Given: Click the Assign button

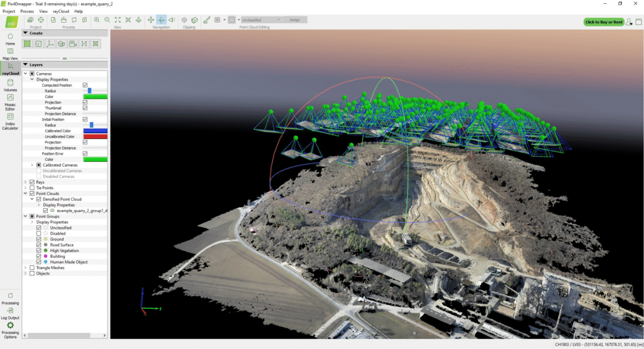Looking at the screenshot, I should [x=294, y=20].
